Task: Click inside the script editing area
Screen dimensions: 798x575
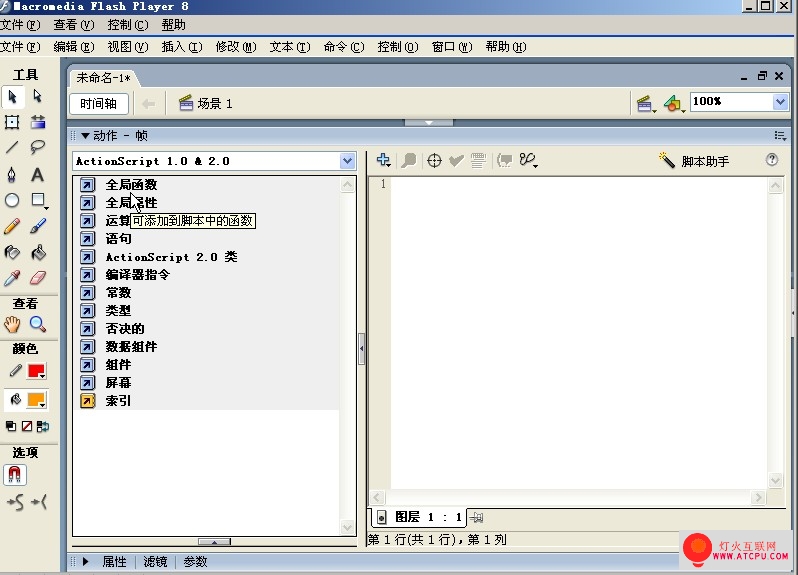Action: (579, 333)
